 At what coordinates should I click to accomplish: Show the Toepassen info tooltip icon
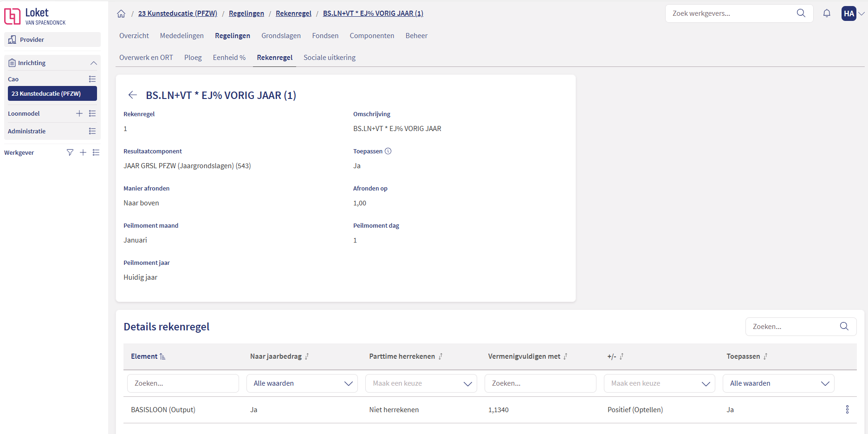pyautogui.click(x=388, y=151)
